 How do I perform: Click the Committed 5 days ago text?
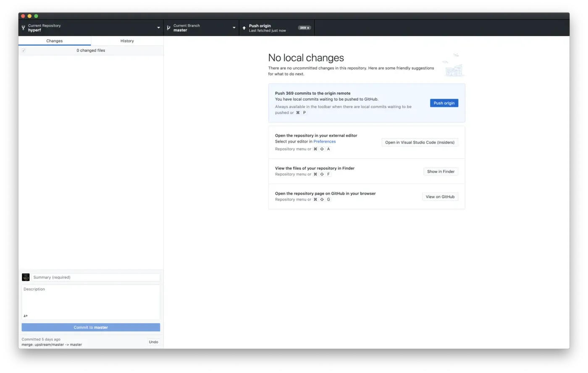(41, 339)
